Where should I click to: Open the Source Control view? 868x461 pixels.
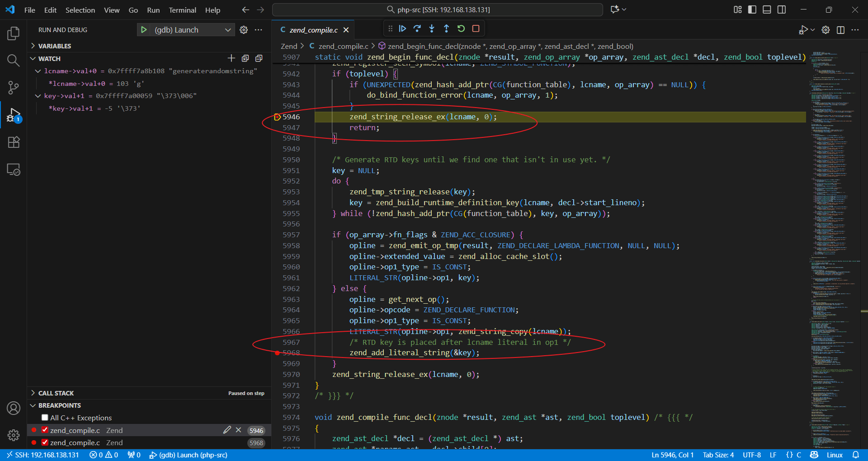pyautogui.click(x=14, y=88)
